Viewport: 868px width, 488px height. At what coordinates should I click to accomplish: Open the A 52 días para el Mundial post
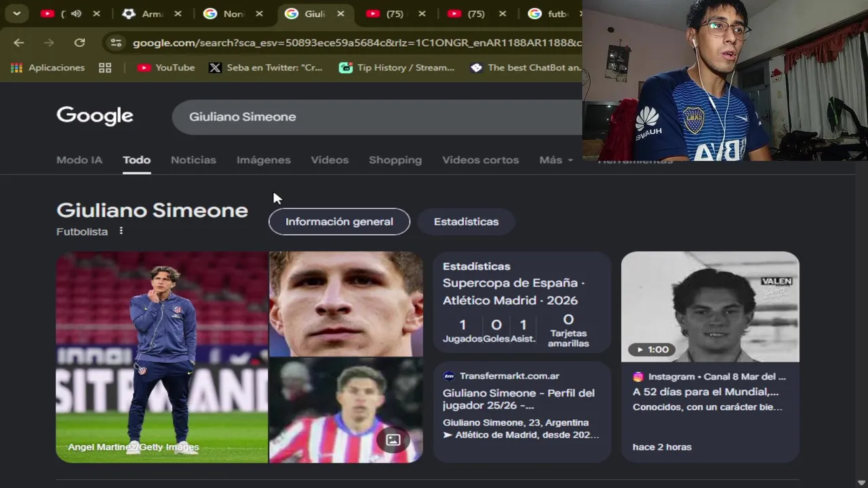705,392
